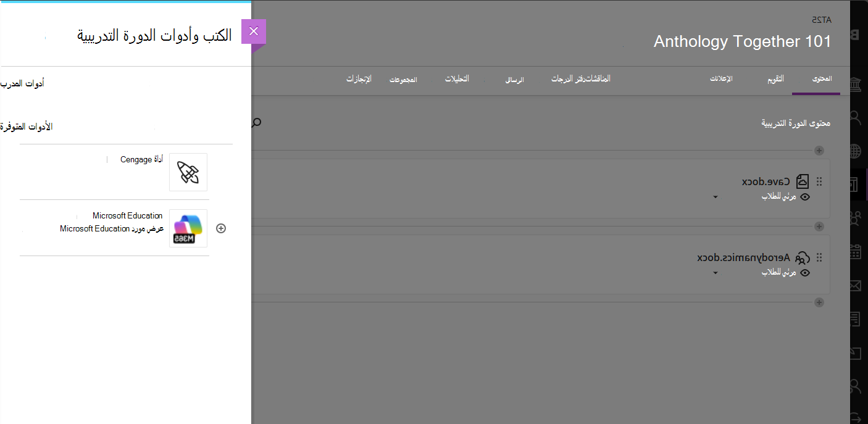Click the Microsoft 365 Education logo
The image size is (868, 424).
point(188,228)
